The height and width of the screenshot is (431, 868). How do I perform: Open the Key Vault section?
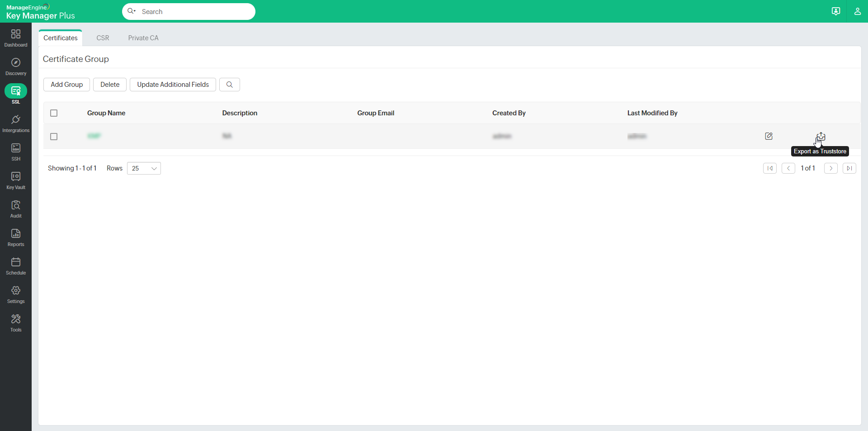15,180
